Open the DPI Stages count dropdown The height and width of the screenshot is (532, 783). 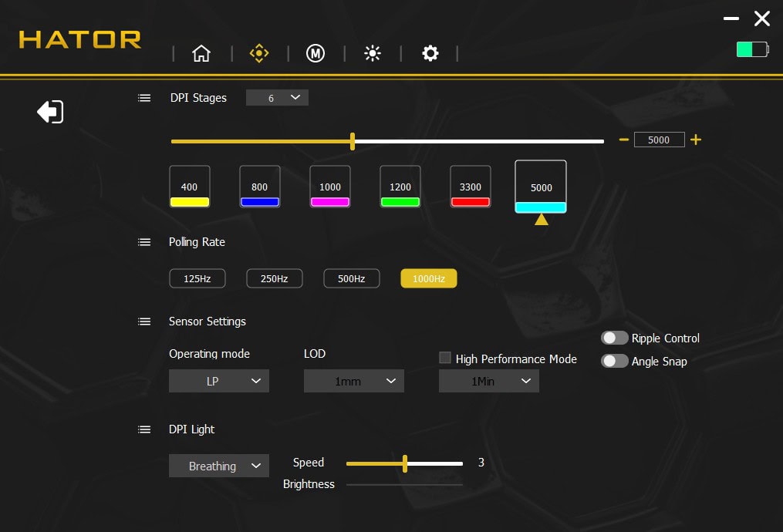[x=277, y=98]
